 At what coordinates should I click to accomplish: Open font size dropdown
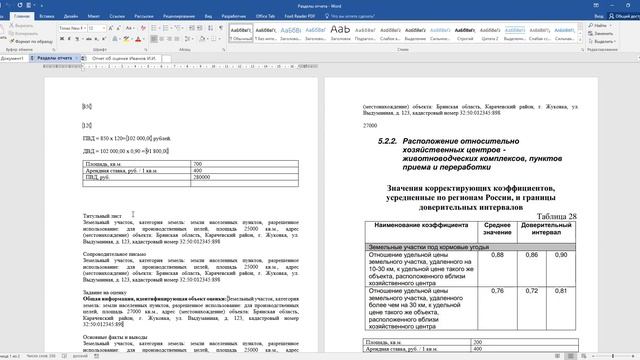pos(104,28)
